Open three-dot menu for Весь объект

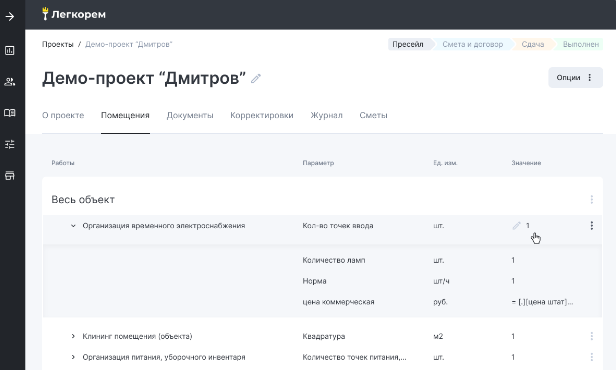coord(592,200)
